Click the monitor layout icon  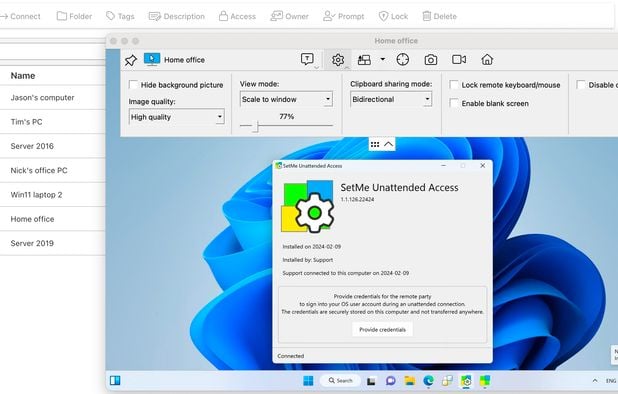click(364, 60)
